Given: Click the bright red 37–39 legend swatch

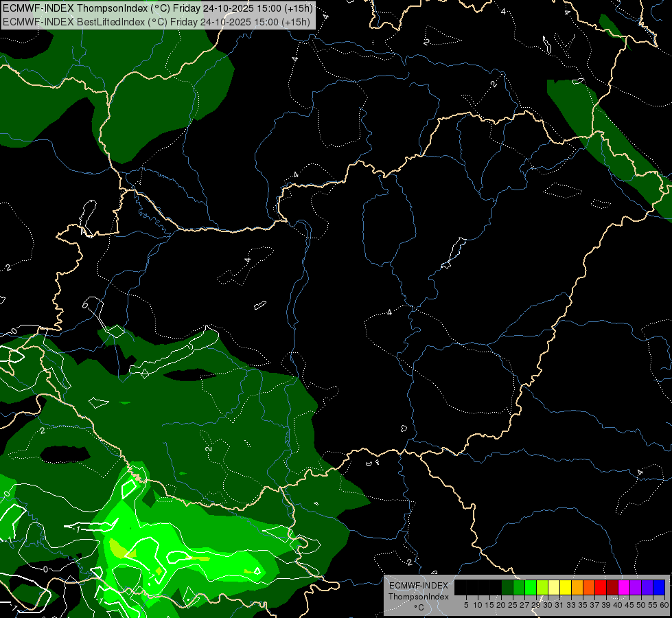Looking at the screenshot, I should (601, 587).
